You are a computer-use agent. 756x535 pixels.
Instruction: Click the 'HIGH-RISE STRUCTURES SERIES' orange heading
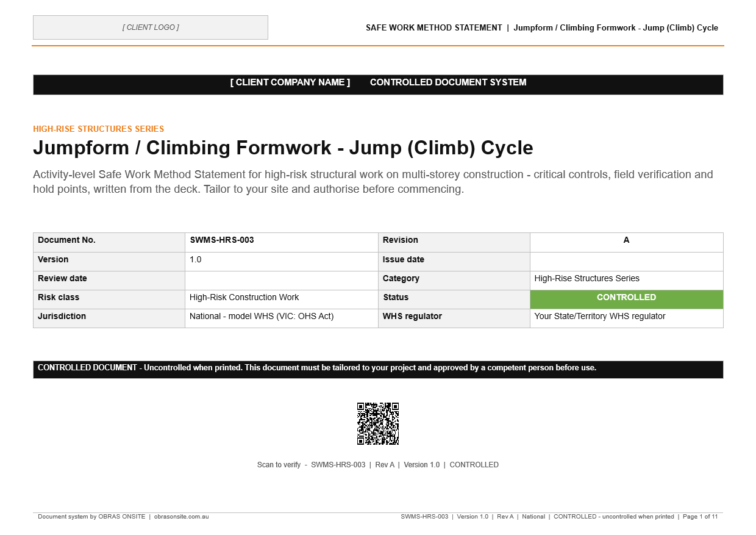click(99, 129)
